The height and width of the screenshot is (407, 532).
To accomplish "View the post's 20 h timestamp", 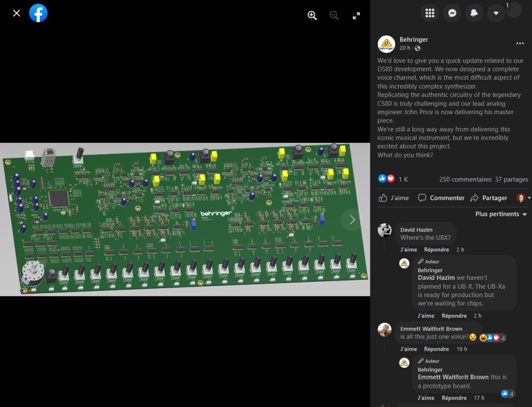I will click(404, 48).
